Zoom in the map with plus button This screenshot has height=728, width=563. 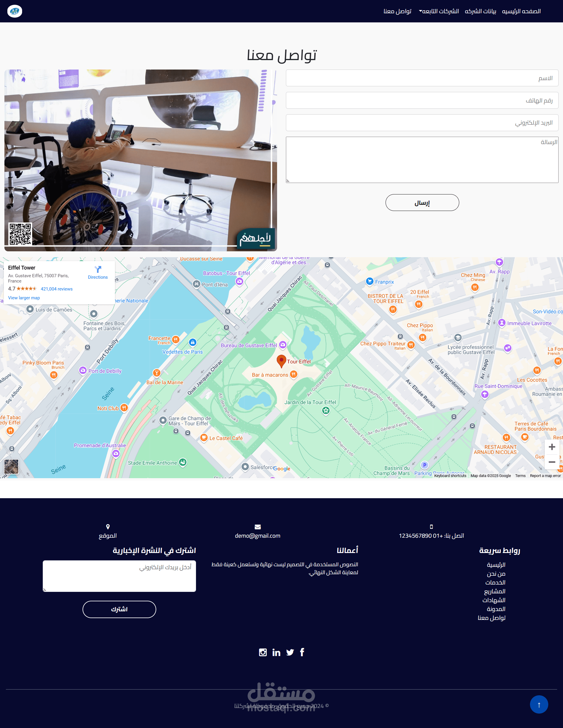pyautogui.click(x=552, y=447)
